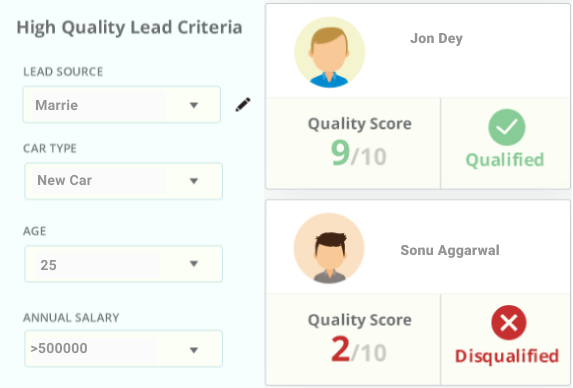The image size is (573, 388).
Task: Click the red Disqualified cross icon
Action: click(509, 323)
